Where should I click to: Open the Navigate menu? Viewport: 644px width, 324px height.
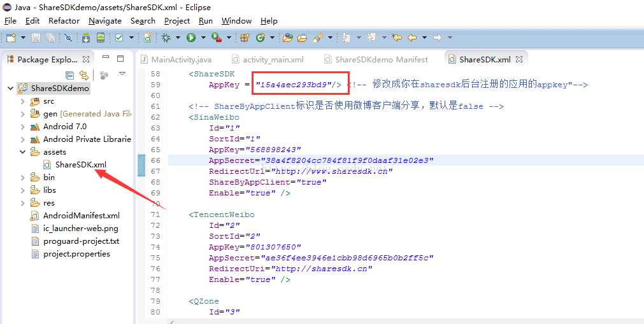point(105,21)
